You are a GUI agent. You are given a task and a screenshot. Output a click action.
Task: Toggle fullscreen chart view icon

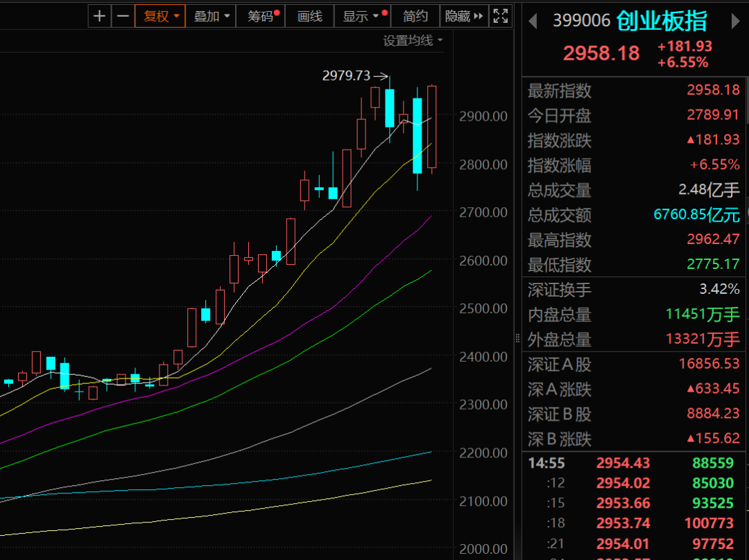[500, 16]
